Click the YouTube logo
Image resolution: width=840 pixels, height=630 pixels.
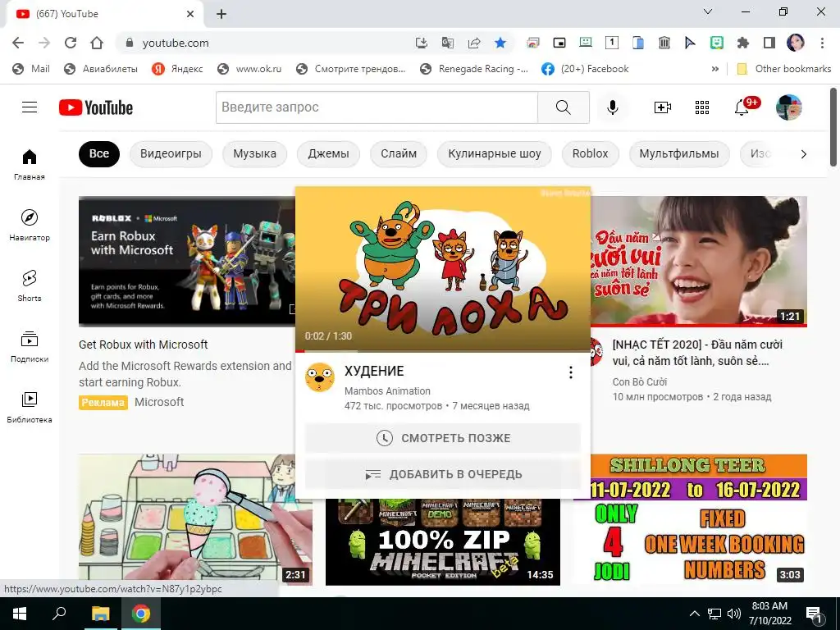(96, 107)
